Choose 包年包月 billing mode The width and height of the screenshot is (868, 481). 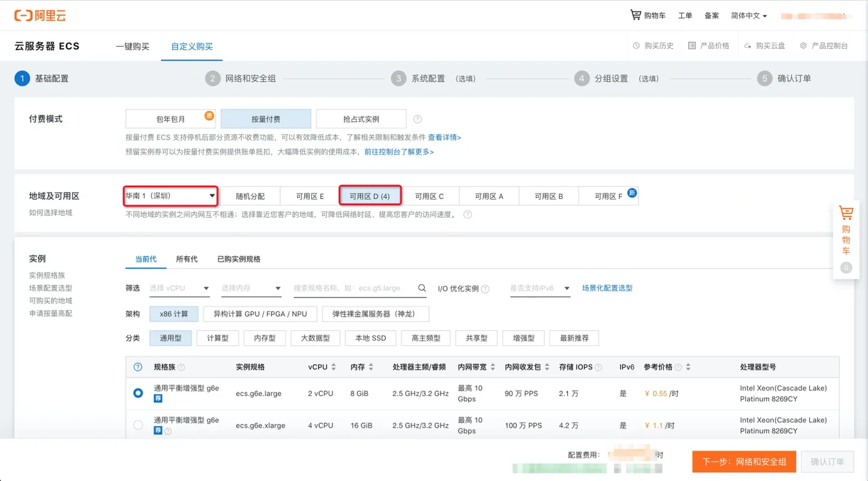[x=170, y=119]
